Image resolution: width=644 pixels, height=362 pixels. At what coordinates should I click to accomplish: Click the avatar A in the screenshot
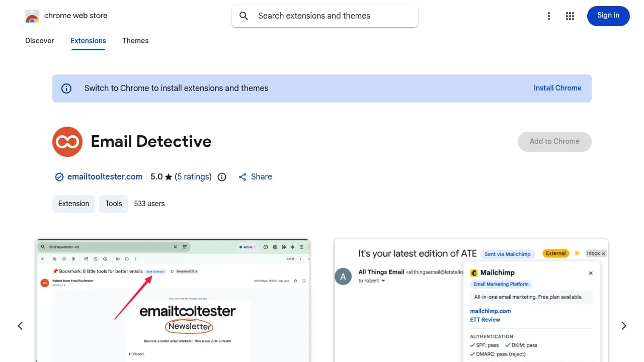tap(343, 277)
